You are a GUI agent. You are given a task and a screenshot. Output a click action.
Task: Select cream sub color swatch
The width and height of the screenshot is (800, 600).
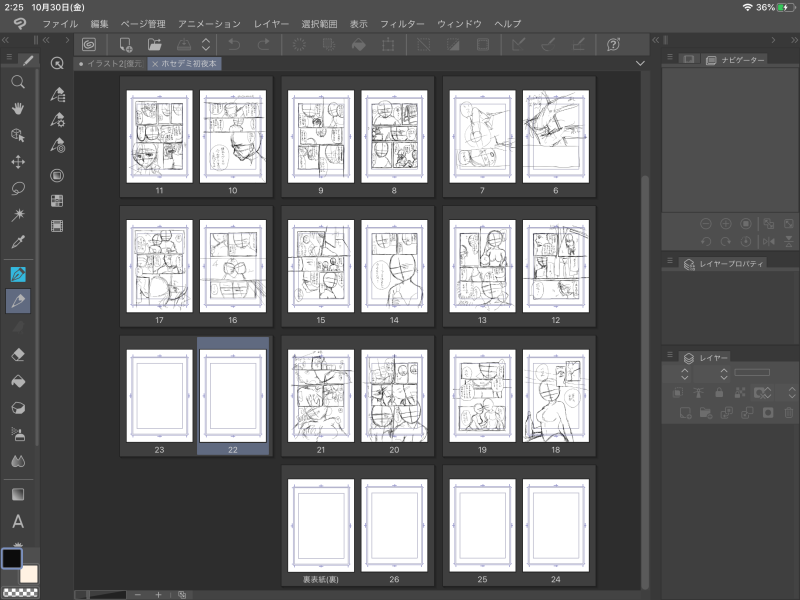pos(29,574)
